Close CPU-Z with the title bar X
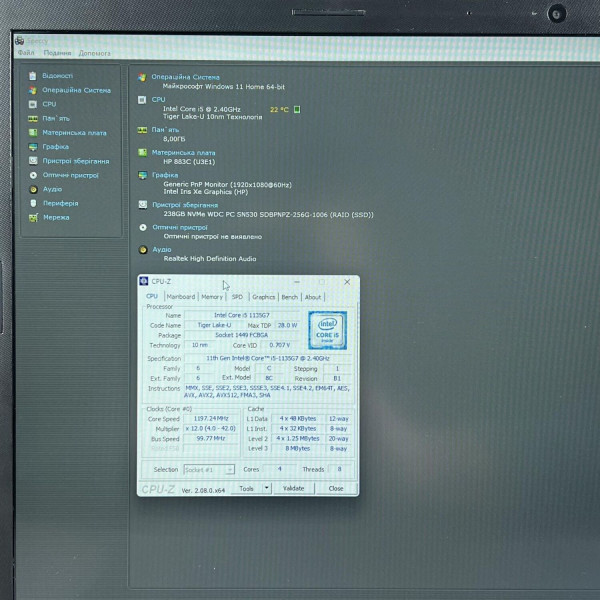The width and height of the screenshot is (600, 600). pos(347,282)
